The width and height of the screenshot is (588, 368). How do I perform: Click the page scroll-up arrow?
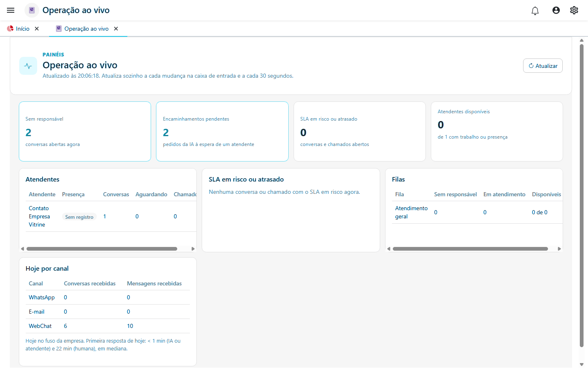(x=582, y=40)
